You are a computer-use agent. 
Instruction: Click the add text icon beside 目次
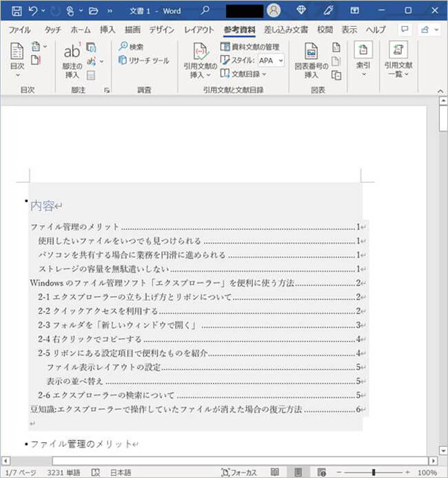click(36, 47)
